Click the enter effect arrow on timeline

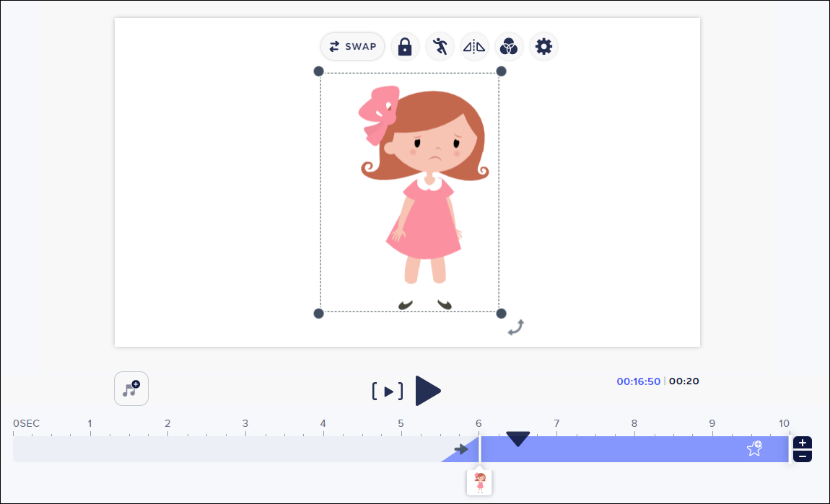[x=461, y=449]
